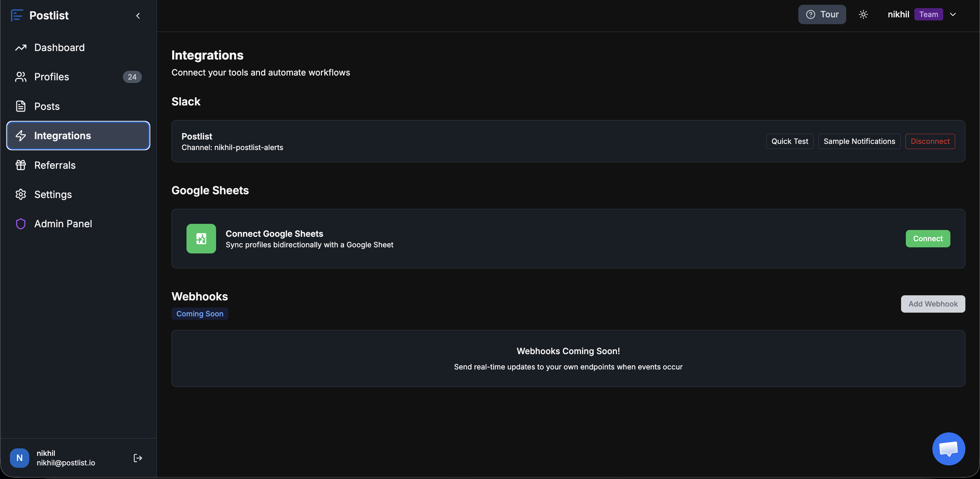980x479 pixels.
Task: Select the Dashboard trend icon
Action: point(21,47)
